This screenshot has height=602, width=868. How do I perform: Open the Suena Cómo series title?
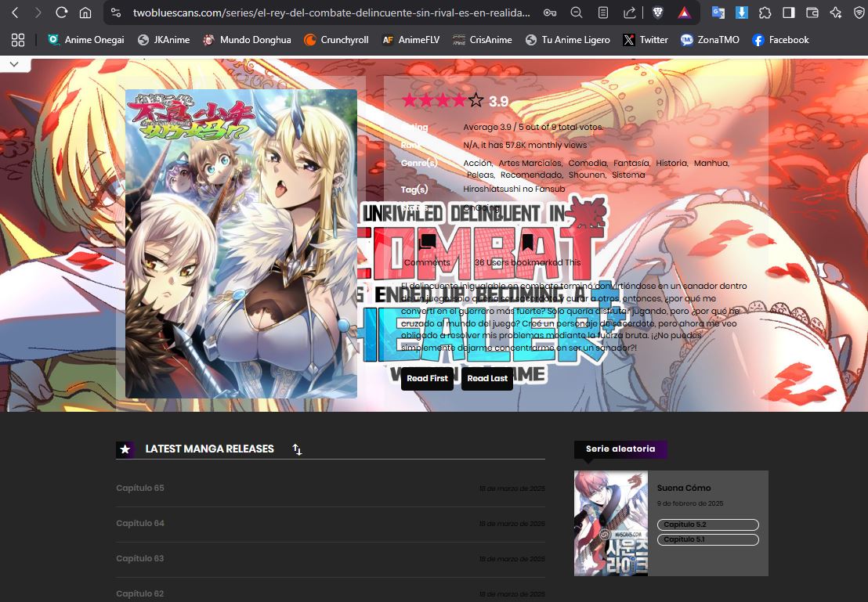pyautogui.click(x=684, y=488)
